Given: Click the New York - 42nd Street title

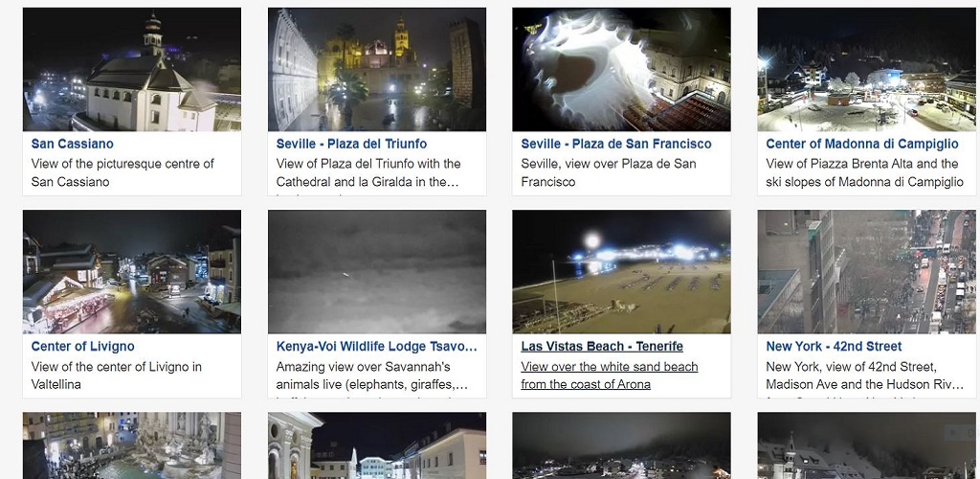Looking at the screenshot, I should click(x=834, y=347).
